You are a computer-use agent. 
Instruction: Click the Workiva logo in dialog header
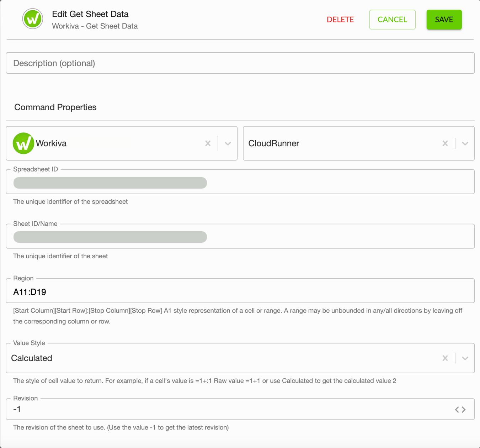coord(33,19)
